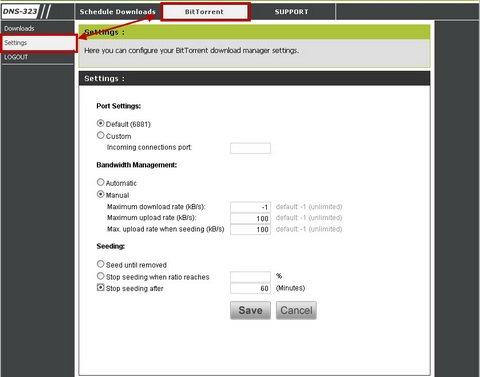Cancel the settings changes

click(x=296, y=310)
